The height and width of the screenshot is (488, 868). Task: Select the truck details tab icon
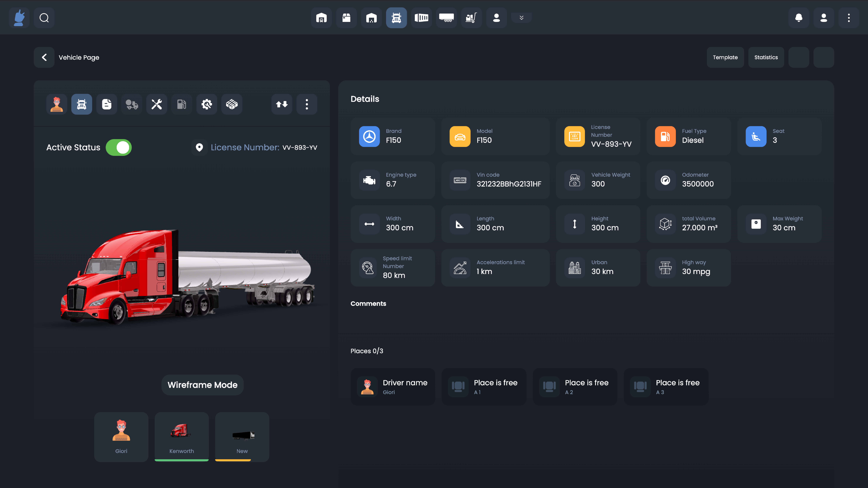tap(82, 104)
